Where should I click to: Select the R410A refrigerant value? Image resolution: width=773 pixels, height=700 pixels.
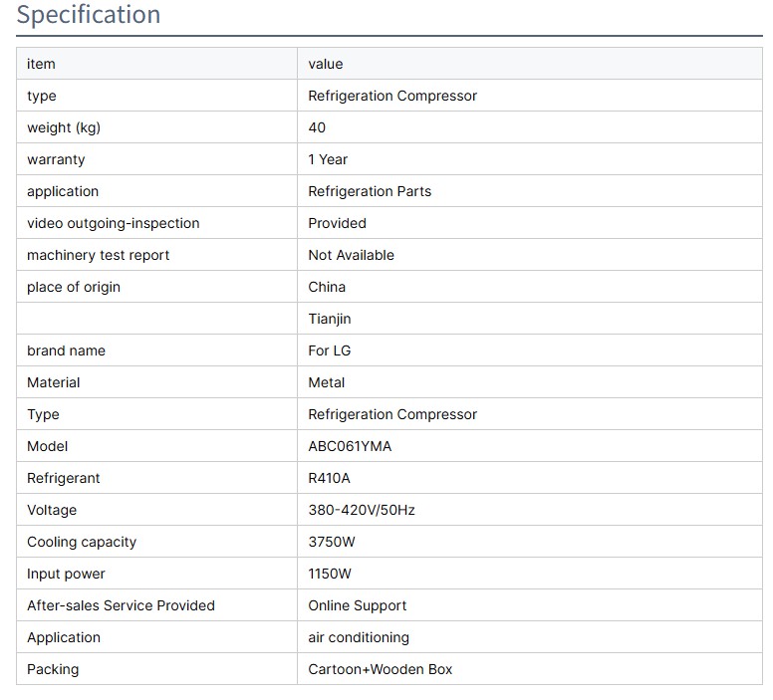point(330,478)
